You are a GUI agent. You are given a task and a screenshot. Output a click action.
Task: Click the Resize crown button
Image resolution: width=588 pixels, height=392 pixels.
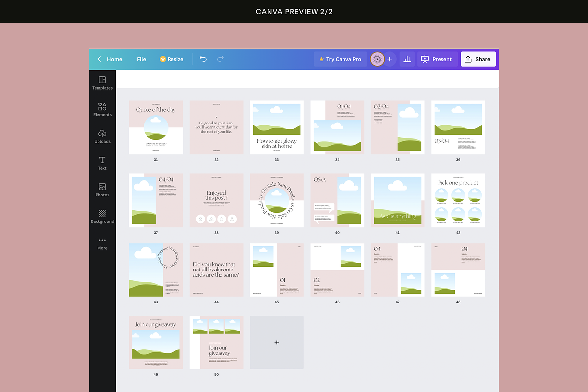[171, 59]
